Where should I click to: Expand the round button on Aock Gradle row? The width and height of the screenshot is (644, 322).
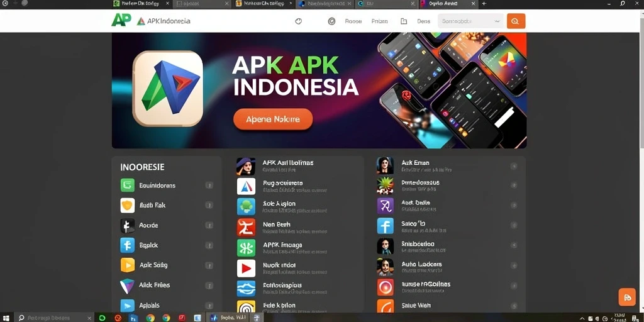click(513, 206)
